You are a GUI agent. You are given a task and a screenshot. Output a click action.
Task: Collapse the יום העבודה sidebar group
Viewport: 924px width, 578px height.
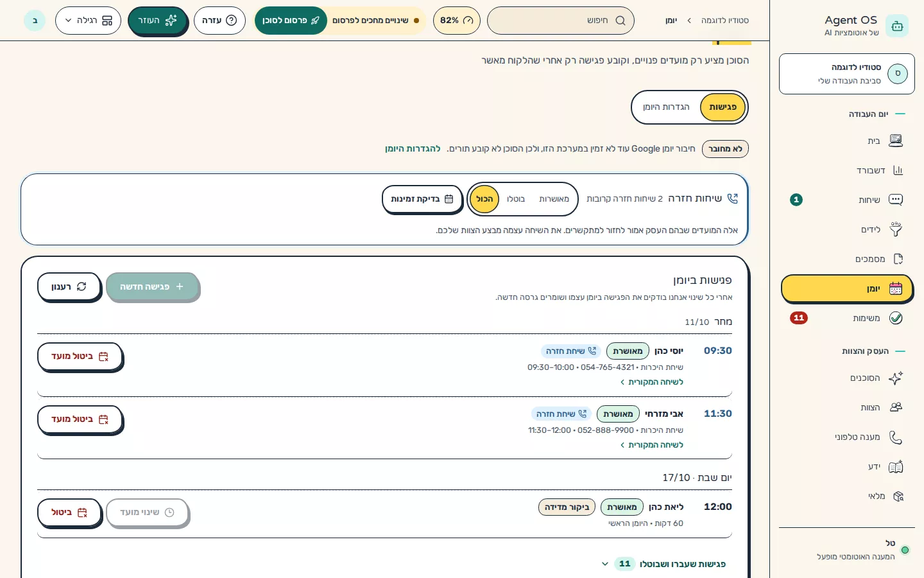click(877, 114)
